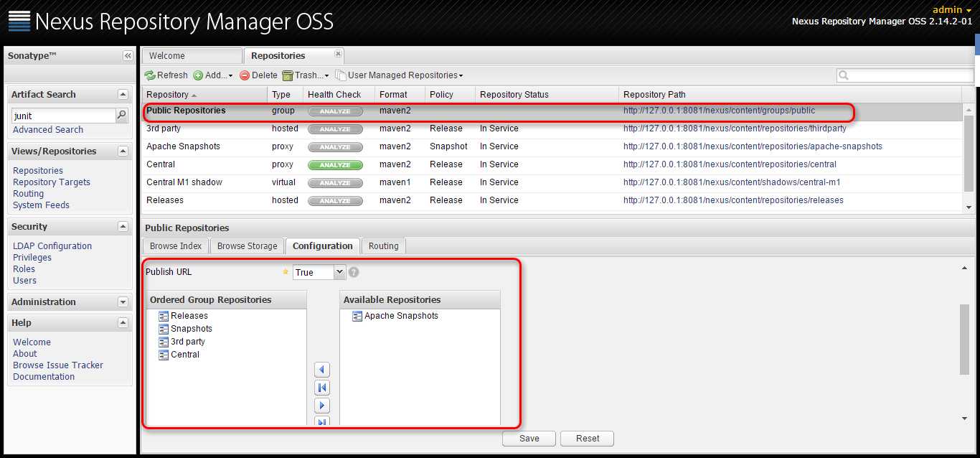The image size is (980, 458).
Task: Open the Users link
Action: pos(24,281)
